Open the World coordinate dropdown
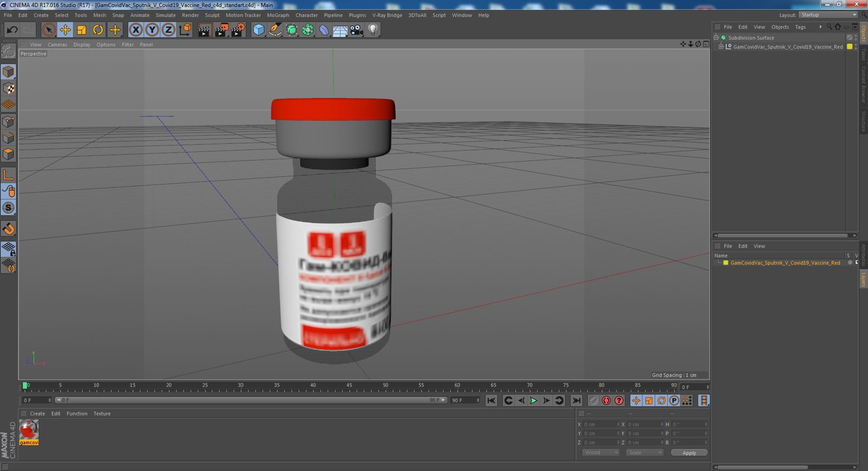868x471 pixels. (600, 452)
